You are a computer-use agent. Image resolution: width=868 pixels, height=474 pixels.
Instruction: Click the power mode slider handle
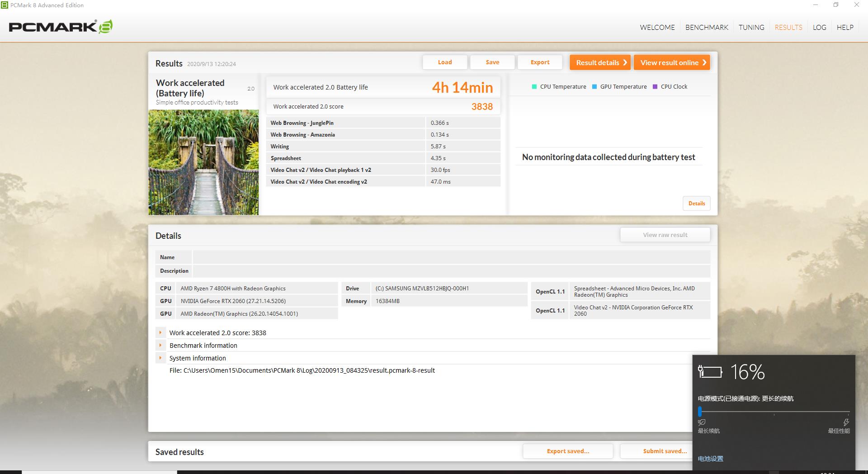(700, 412)
